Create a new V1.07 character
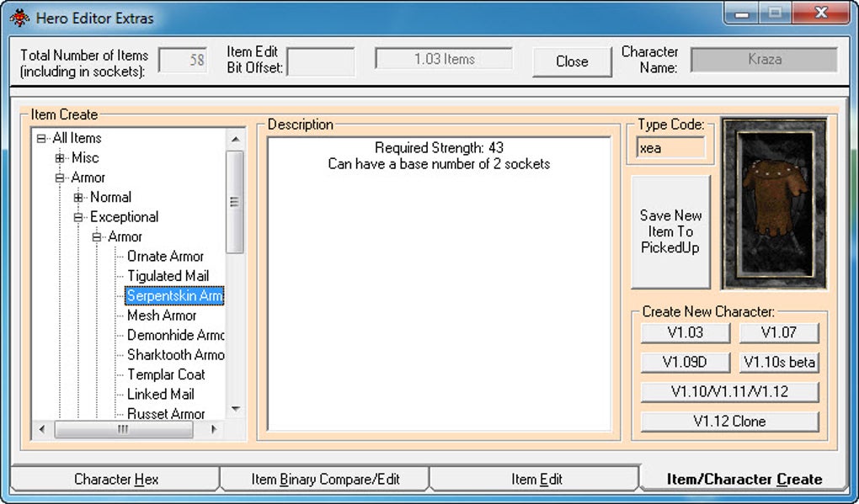The height and width of the screenshot is (504, 859). tap(779, 332)
